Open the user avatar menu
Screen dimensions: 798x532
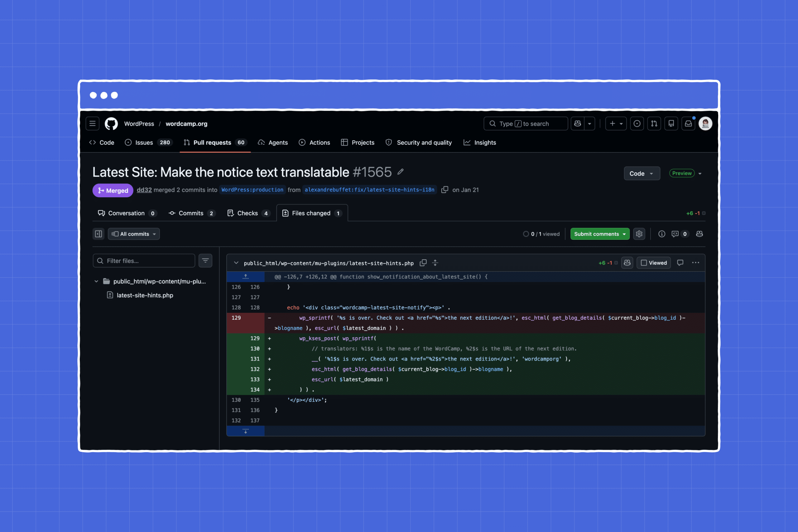point(705,123)
